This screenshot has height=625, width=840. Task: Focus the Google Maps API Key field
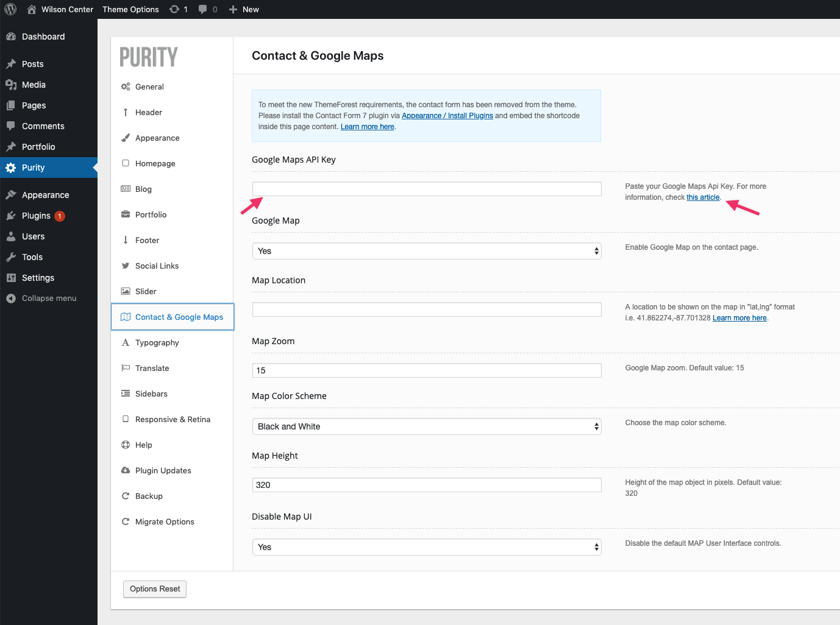coord(427,189)
